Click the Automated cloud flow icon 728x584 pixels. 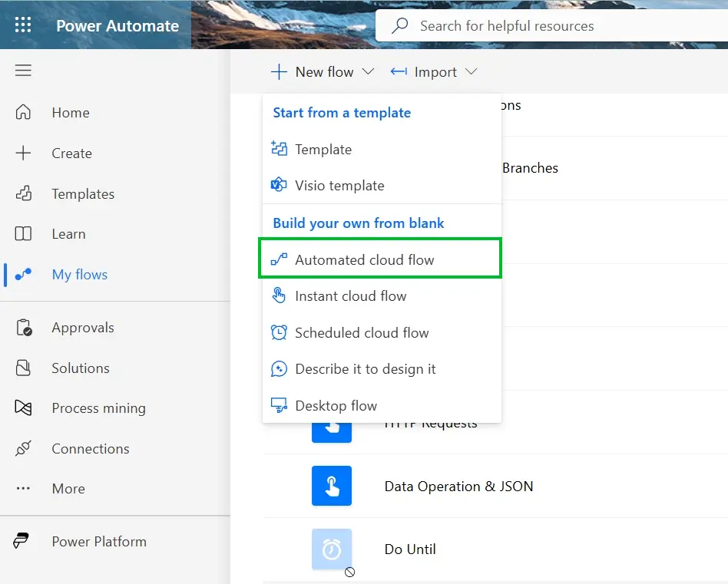click(279, 259)
